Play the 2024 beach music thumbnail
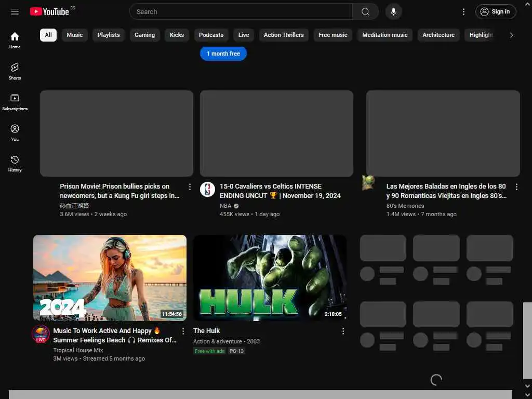This screenshot has height=399, width=532. coord(110,278)
